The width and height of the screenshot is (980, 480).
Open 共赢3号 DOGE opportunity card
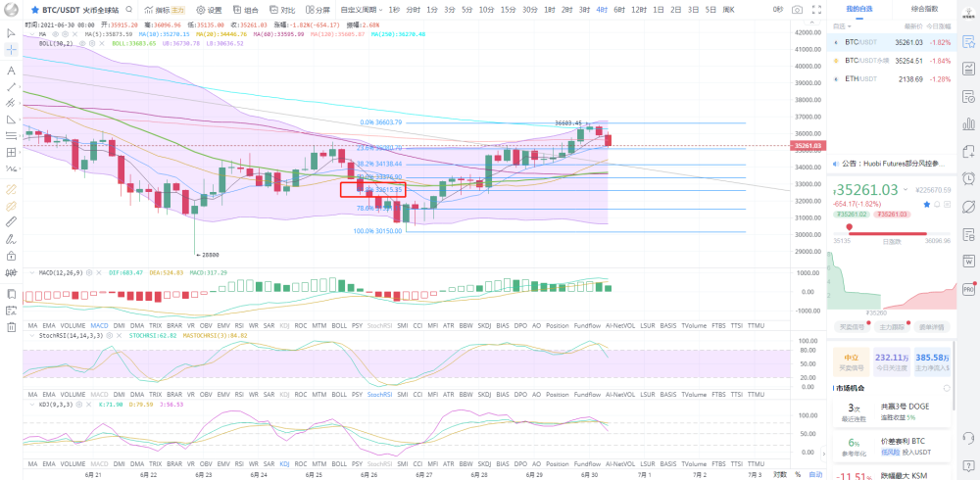(892, 411)
